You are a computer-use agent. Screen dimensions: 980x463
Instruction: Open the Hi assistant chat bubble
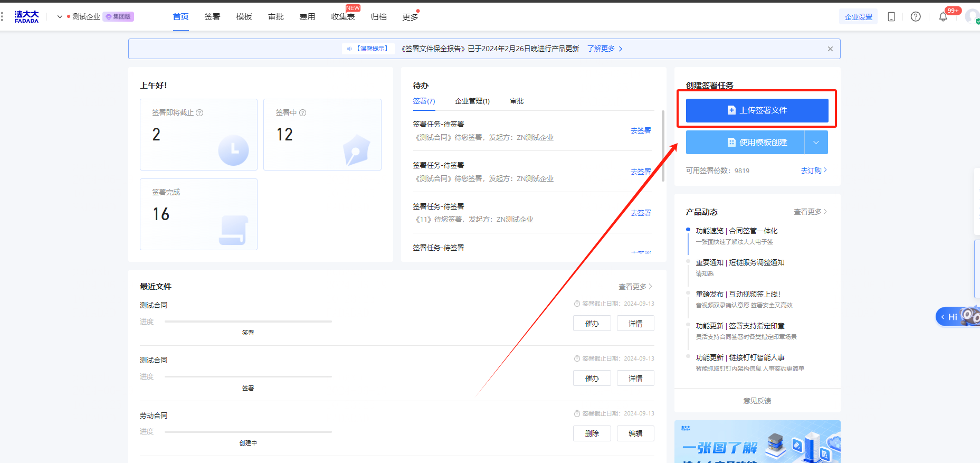957,317
